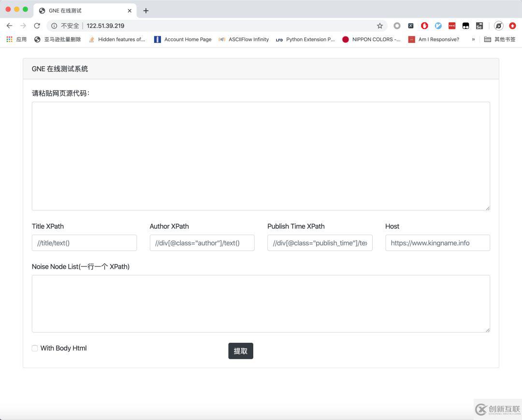This screenshot has width=522, height=420.
Task: Open the 应用 apps grid shortcut
Action: click(x=16, y=39)
